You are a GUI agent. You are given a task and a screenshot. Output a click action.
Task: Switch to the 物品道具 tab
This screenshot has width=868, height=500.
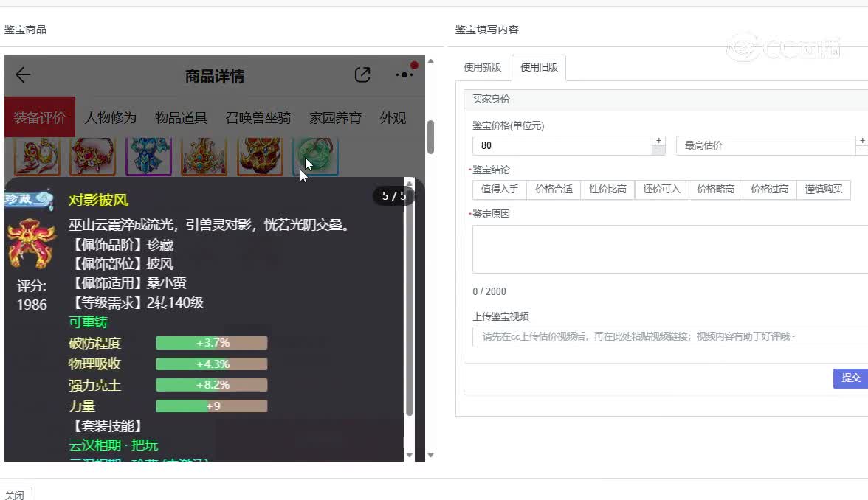coord(180,118)
